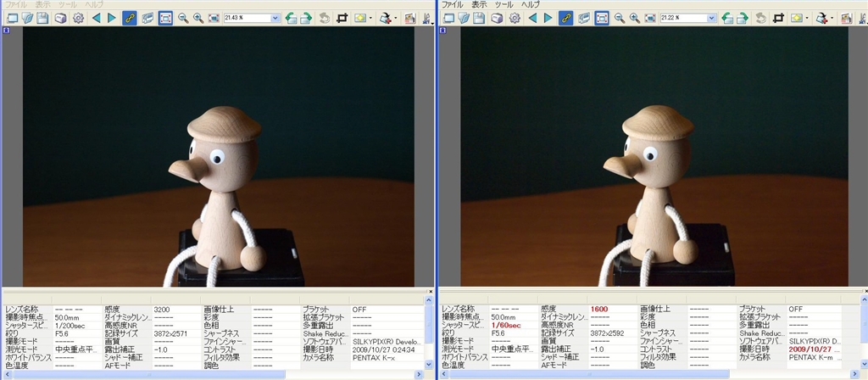Go to previous image in the K-x window

click(97, 19)
